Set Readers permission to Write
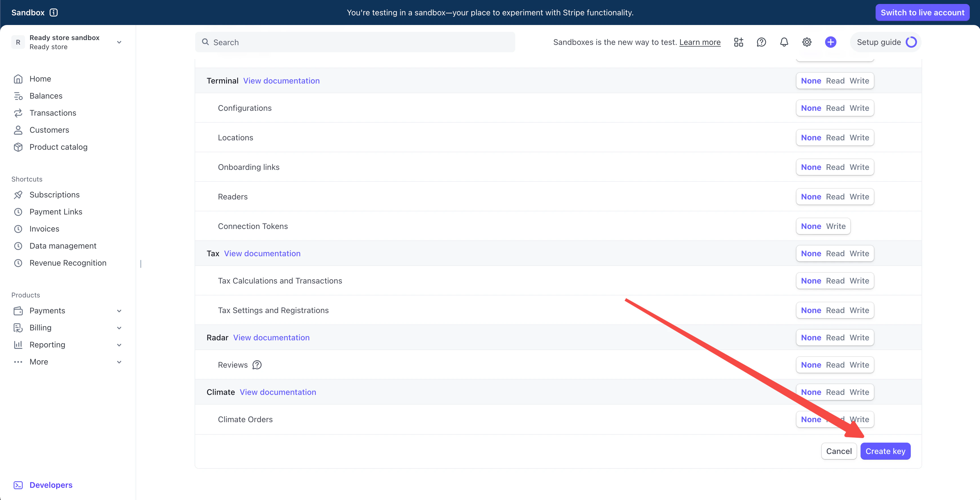980x500 pixels. click(859, 197)
